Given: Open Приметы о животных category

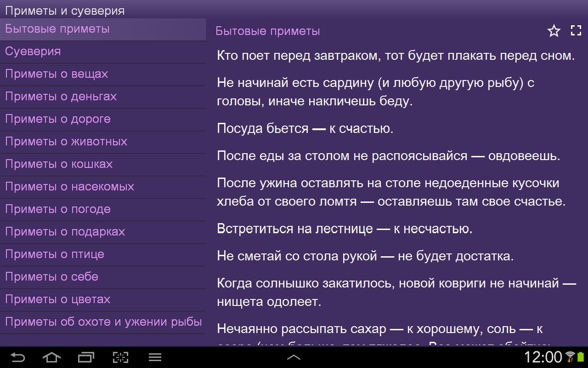Looking at the screenshot, I should [103, 142].
